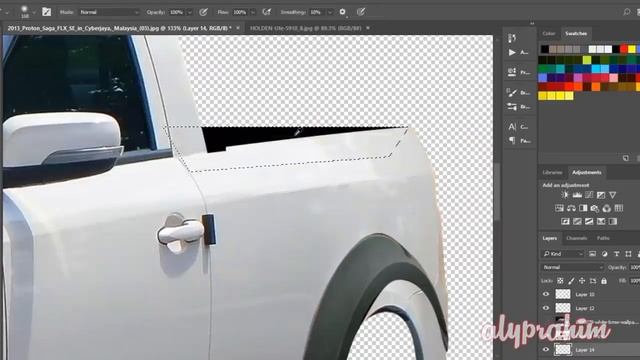The width and height of the screenshot is (640, 360).
Task: Pick the black swatch in first row
Action: coord(544,49)
